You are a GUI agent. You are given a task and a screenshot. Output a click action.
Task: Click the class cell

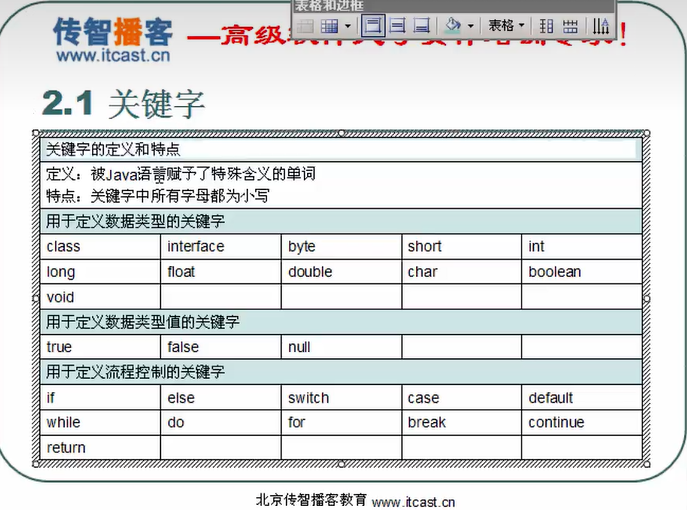tap(100, 246)
